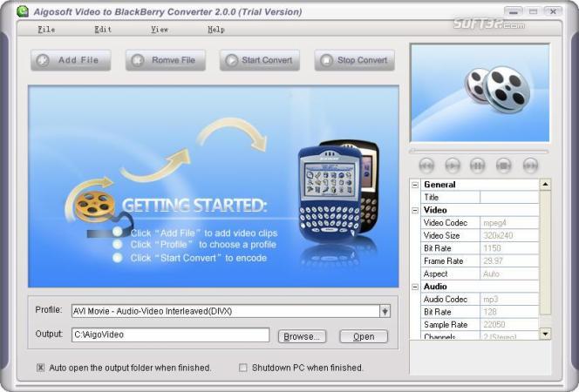579x392 pixels.
Task: Click the pause playback button
Action: (478, 166)
